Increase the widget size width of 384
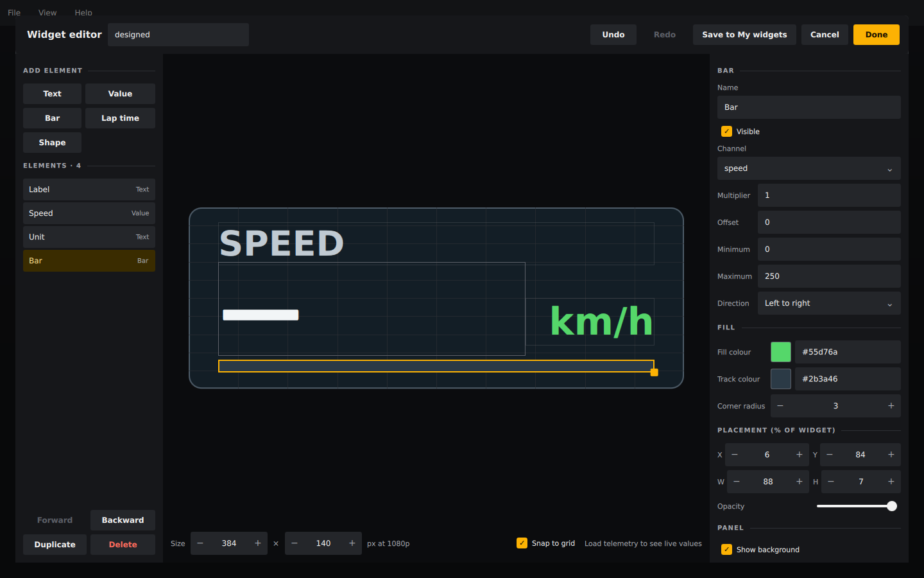The width and height of the screenshot is (924, 578). (258, 543)
